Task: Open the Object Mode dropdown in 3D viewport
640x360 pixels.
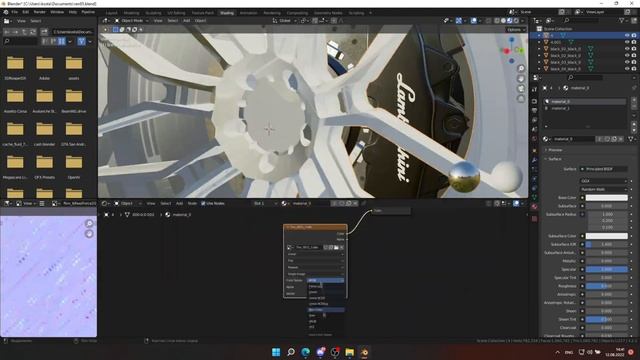Action: pos(131,20)
